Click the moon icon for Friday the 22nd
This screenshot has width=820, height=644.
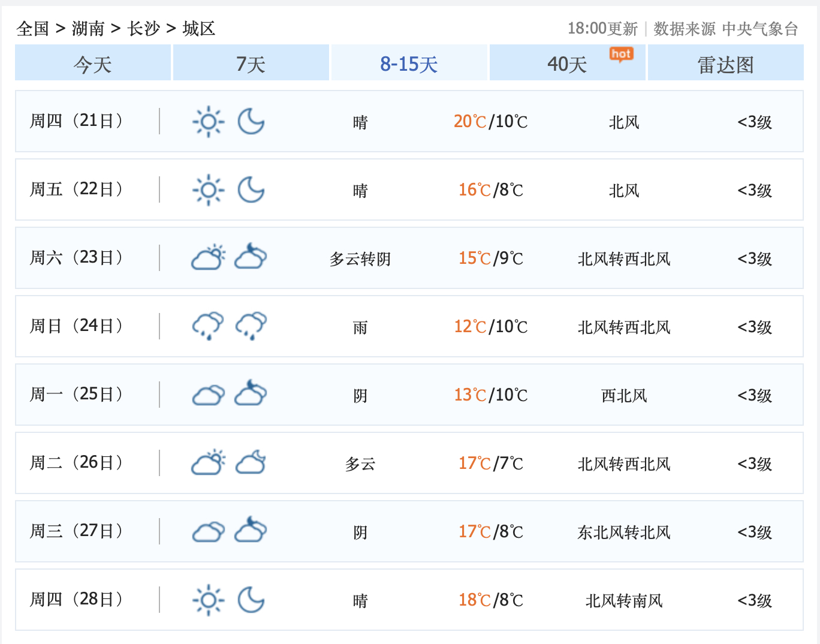click(251, 190)
